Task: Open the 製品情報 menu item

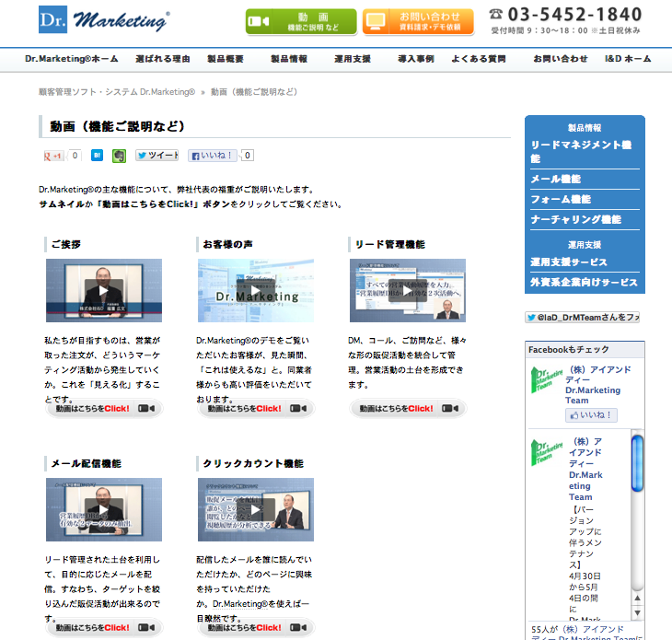Action: point(289,59)
